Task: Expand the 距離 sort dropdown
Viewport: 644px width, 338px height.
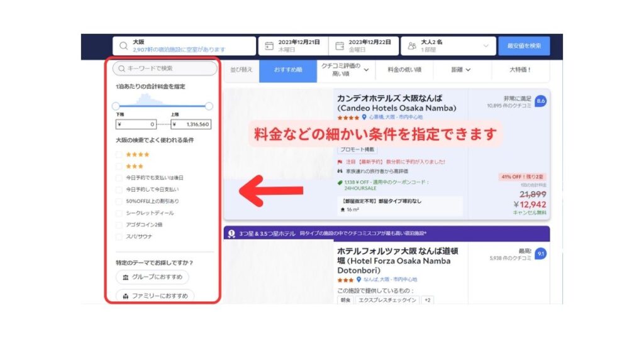Action: [468, 70]
